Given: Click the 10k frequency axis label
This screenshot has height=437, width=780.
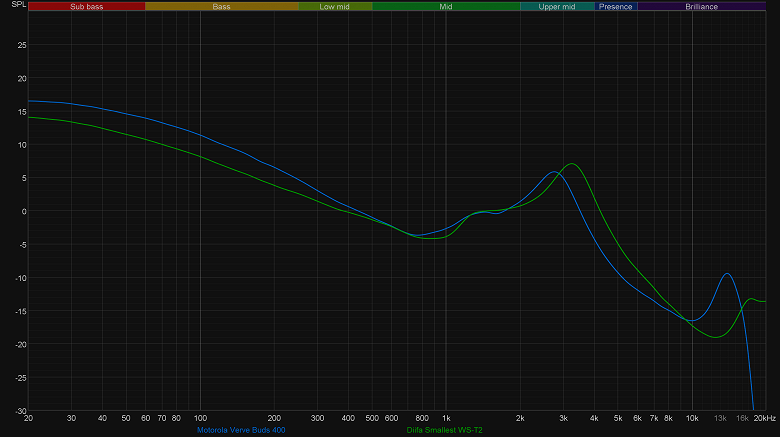Looking at the screenshot, I should pyautogui.click(x=692, y=419).
